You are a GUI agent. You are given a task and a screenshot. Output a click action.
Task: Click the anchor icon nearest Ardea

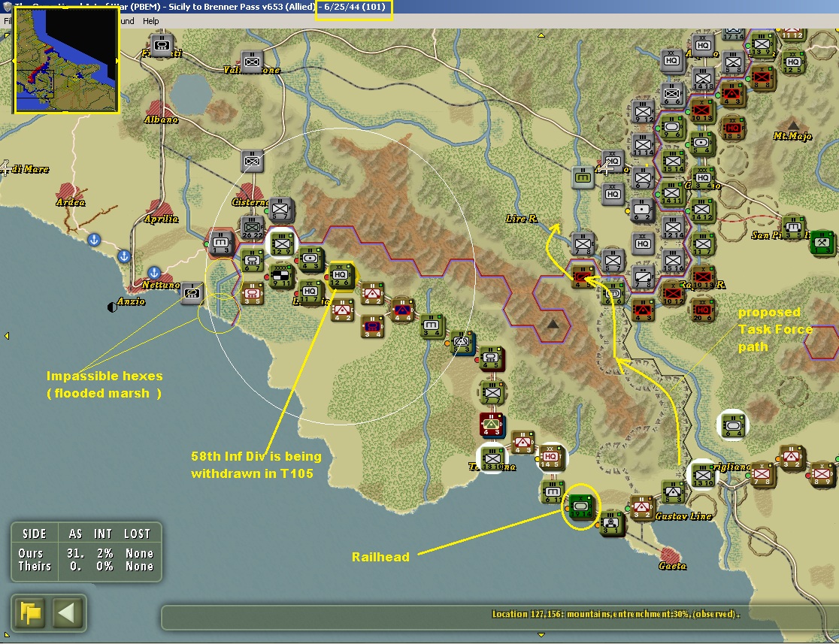tap(94, 240)
